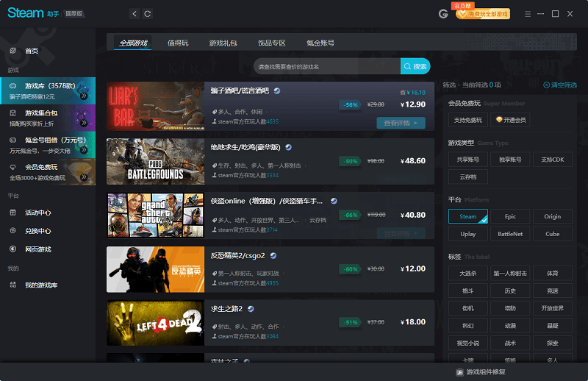Open the hamburger menu icon in title bar

point(527,14)
